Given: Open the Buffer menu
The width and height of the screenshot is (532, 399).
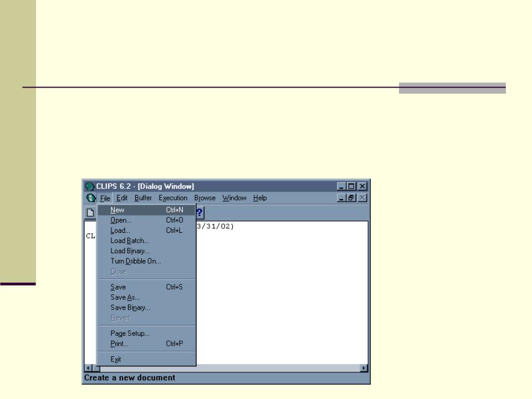Looking at the screenshot, I should click(143, 198).
